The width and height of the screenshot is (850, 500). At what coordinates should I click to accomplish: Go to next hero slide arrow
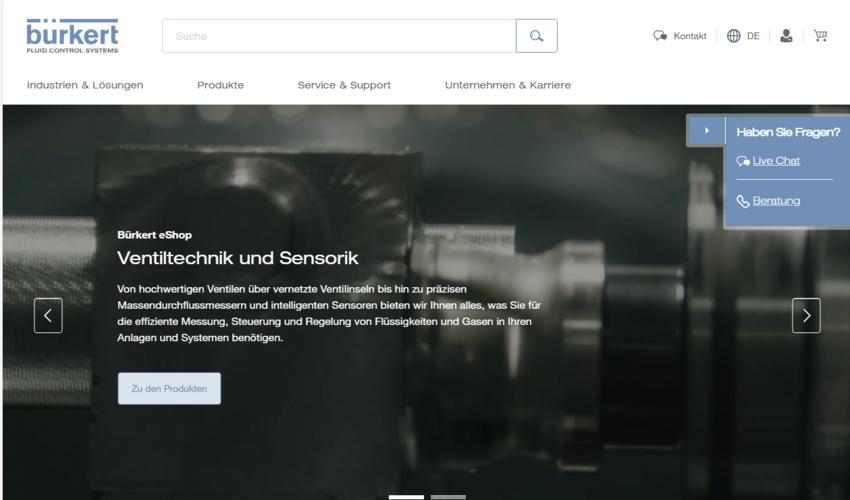pyautogui.click(x=806, y=316)
